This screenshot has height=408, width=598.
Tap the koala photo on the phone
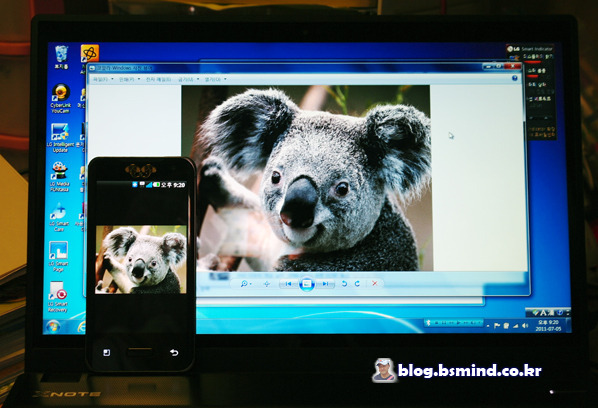(141, 259)
